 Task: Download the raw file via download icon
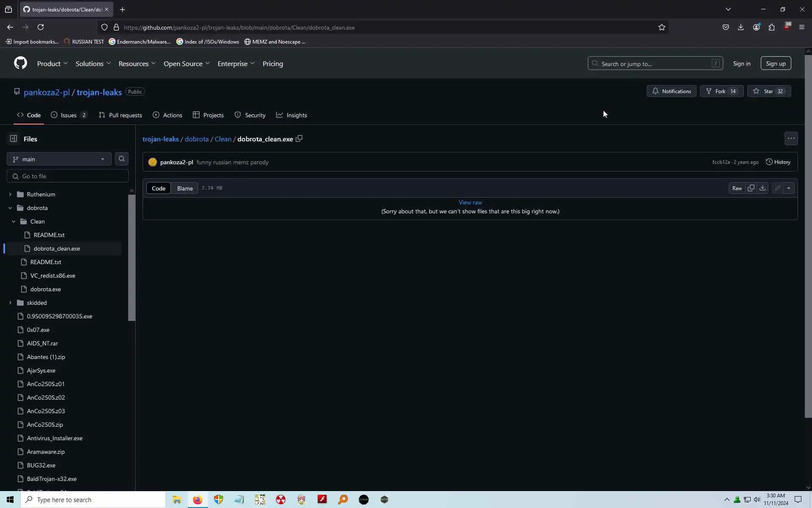[x=763, y=188]
